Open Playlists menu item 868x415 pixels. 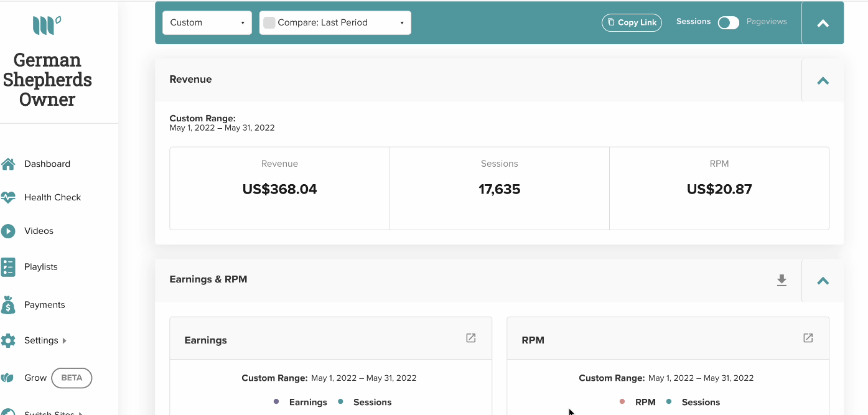click(41, 267)
